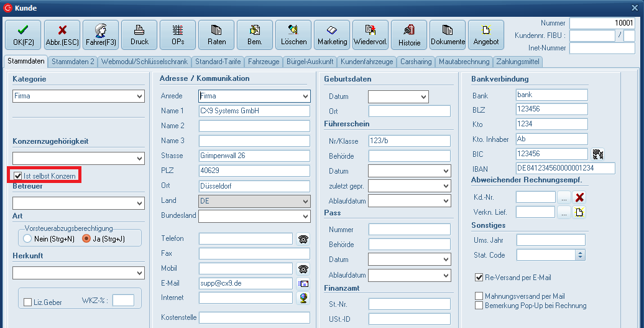Click the '...' browse button beside Verkn. Lief.
This screenshot has height=328, width=644.
(563, 212)
